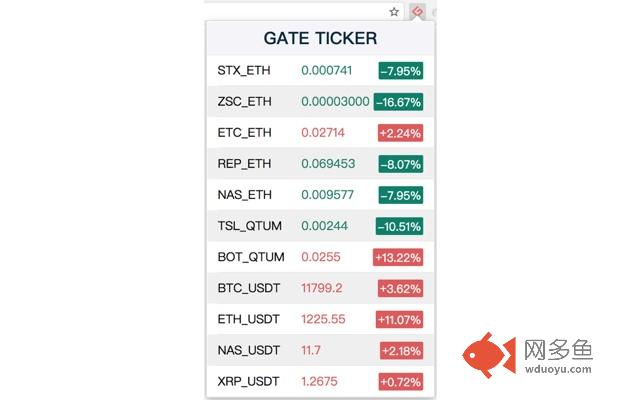Click the orange fish logo
Screen dimensions: 640x400
489,355
